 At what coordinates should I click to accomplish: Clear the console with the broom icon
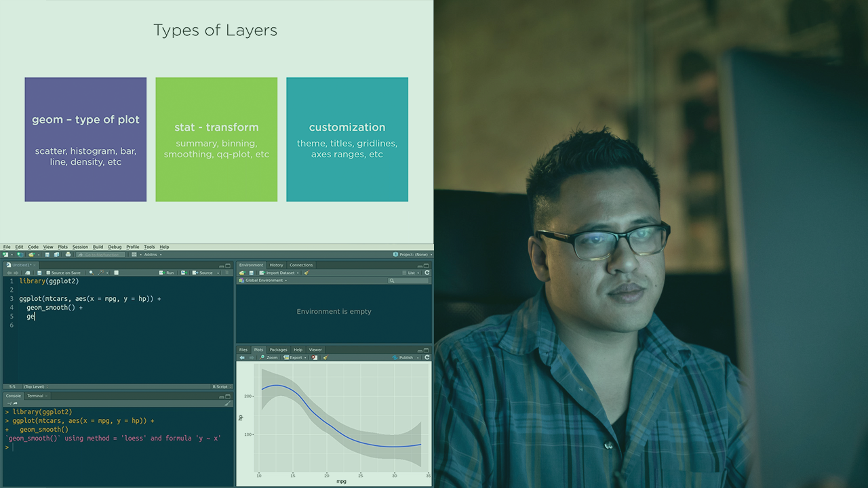coord(228,404)
